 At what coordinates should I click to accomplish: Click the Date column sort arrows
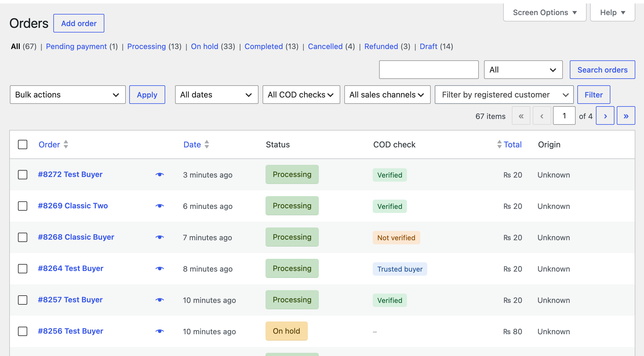pos(207,144)
